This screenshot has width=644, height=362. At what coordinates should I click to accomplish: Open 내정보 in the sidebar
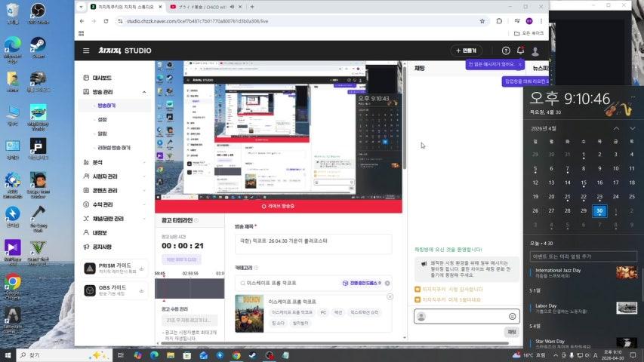[x=100, y=233]
